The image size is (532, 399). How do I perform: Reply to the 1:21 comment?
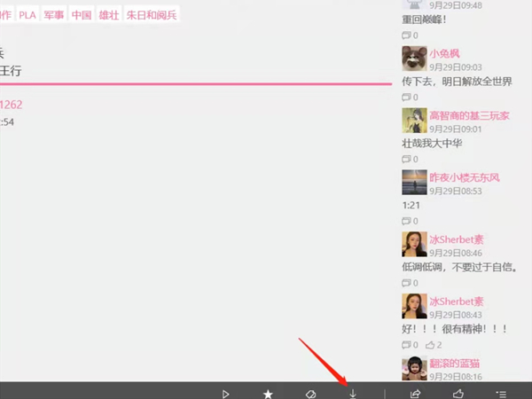pyautogui.click(x=410, y=221)
